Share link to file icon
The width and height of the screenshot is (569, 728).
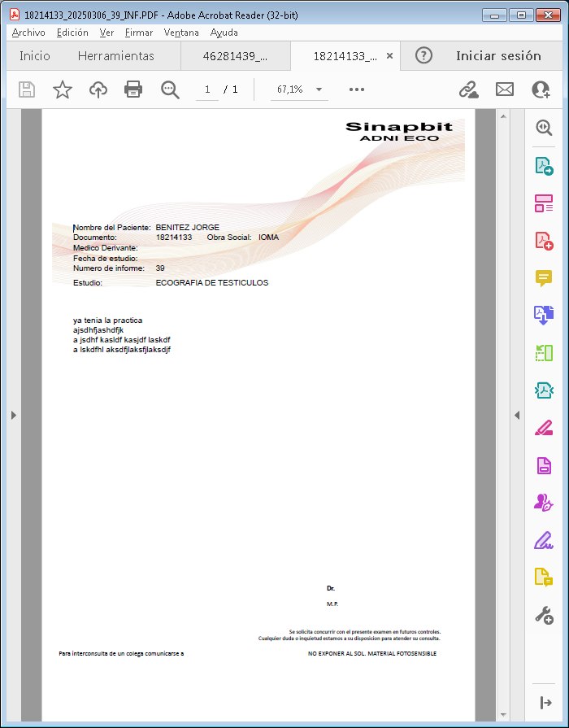[x=468, y=89]
